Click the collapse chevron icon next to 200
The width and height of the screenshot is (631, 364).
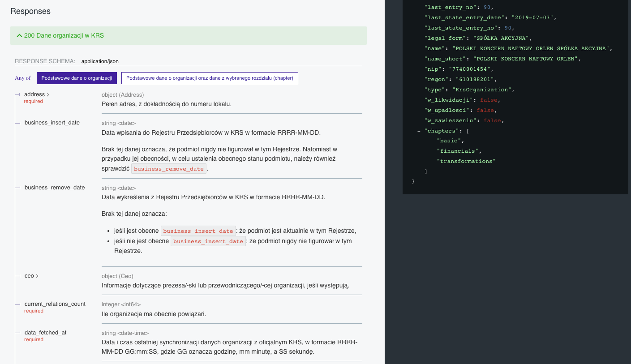[x=19, y=35]
